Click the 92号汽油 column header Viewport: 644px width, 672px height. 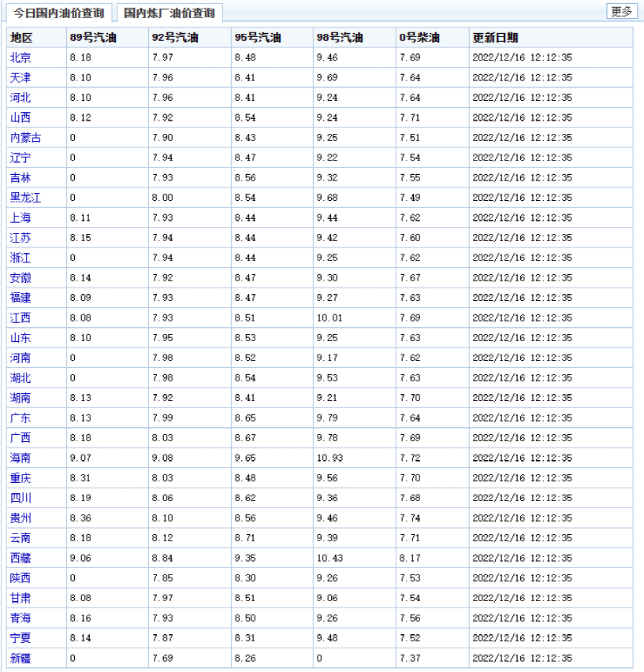click(x=174, y=38)
